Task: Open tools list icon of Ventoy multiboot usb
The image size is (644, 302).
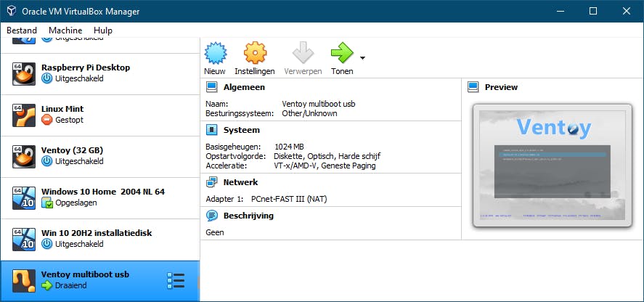Action: (176, 281)
